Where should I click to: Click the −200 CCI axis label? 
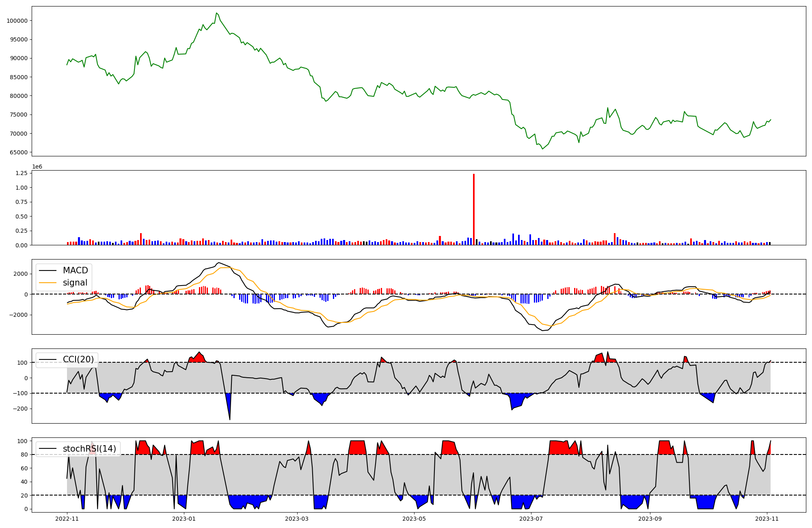click(x=19, y=409)
